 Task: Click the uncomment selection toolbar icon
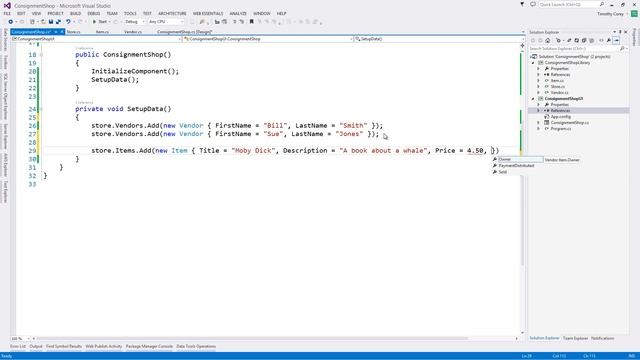click(242, 22)
